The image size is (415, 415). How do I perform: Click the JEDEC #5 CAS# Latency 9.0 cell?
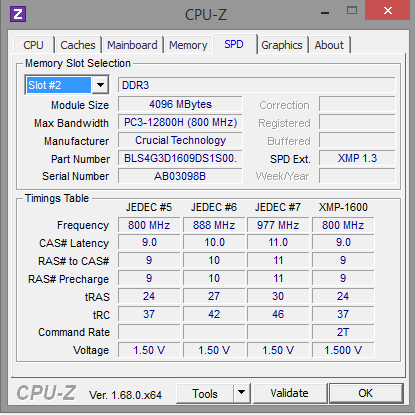pos(149,242)
